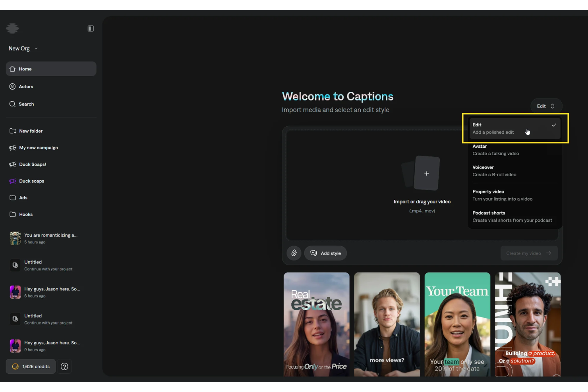The image size is (588, 392).
Task: Open the help question mark icon
Action: pyautogui.click(x=64, y=367)
